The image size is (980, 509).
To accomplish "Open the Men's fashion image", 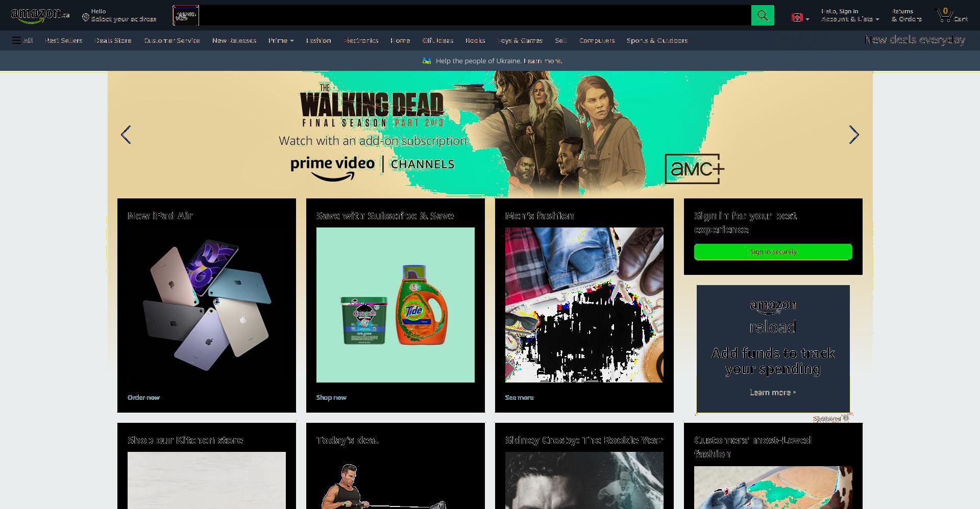I will click(584, 305).
